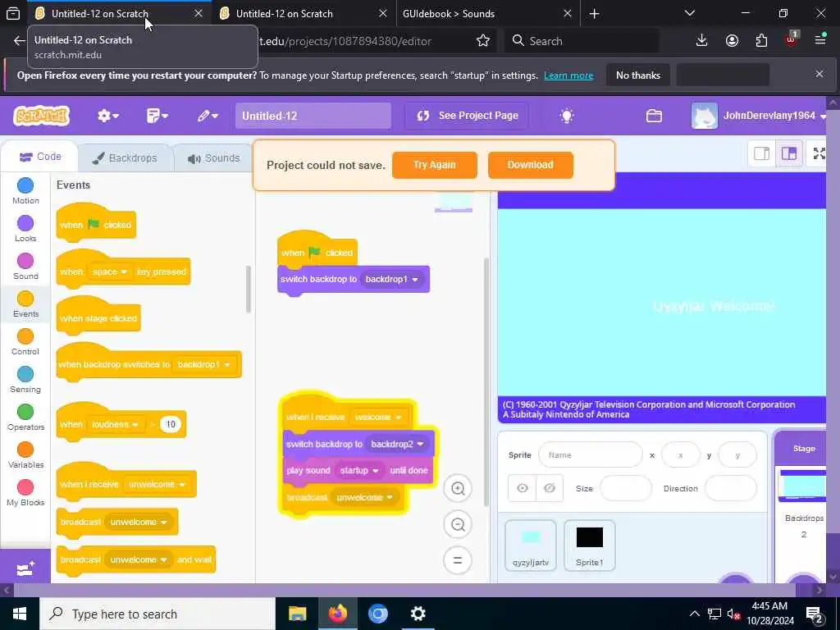Open My Stuff folder icon
This screenshot has height=630, width=840.
point(654,116)
